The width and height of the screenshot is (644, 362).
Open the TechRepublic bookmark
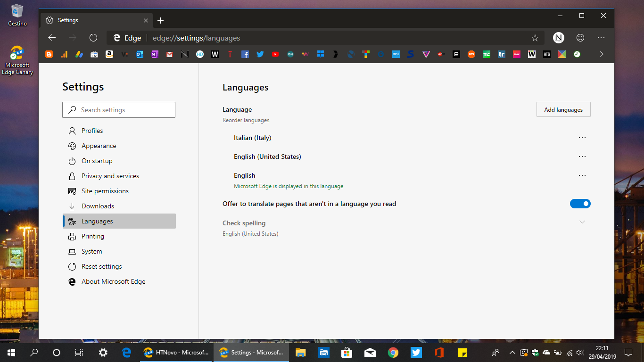coord(502,54)
